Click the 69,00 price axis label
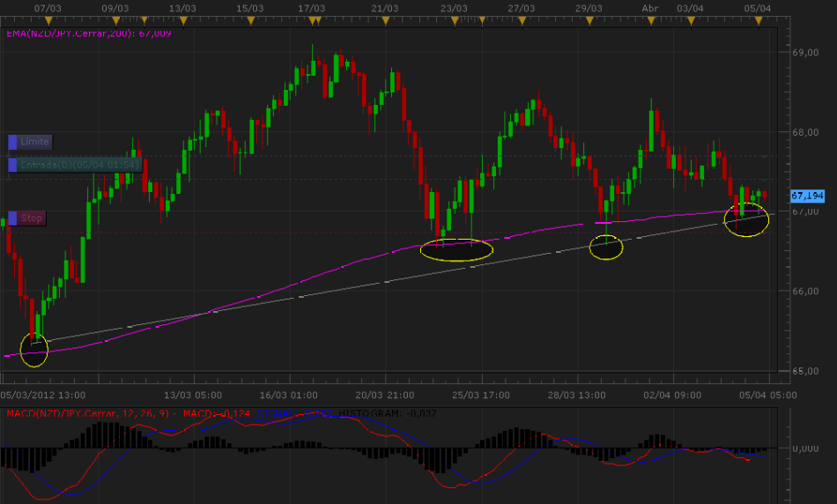The height and width of the screenshot is (504, 837). point(804,53)
